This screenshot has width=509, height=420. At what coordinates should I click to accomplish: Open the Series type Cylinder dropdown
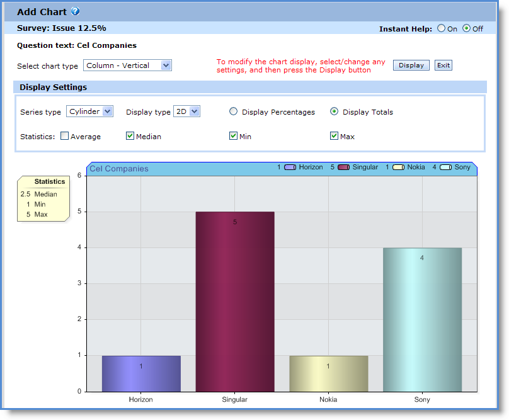(89, 111)
